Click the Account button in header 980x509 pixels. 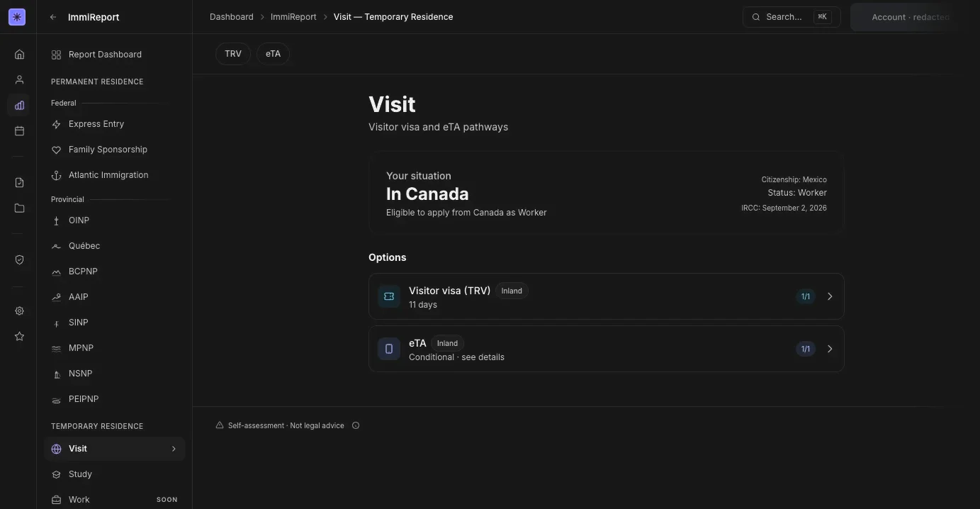910,17
